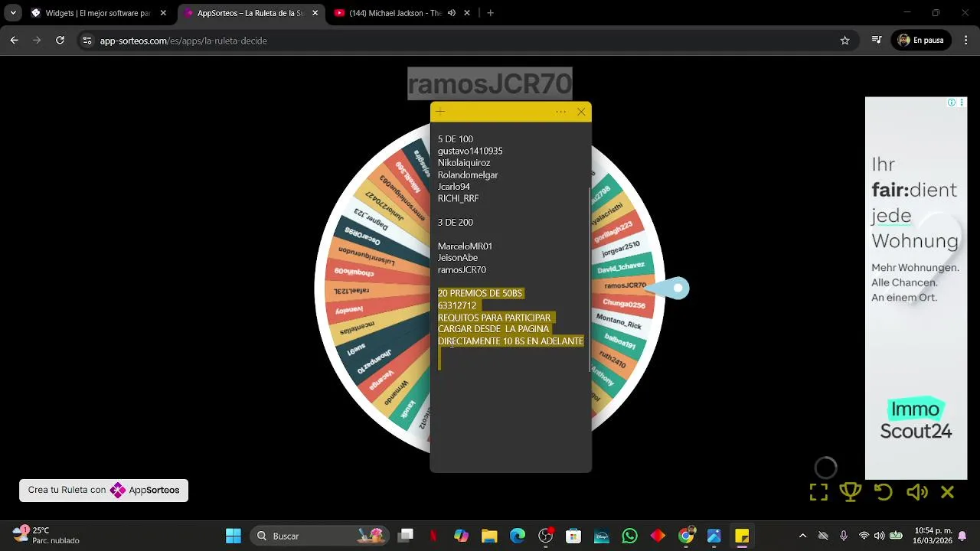Open WhatsApp from the taskbar
Screen dimensions: 980x551
pyautogui.click(x=629, y=536)
